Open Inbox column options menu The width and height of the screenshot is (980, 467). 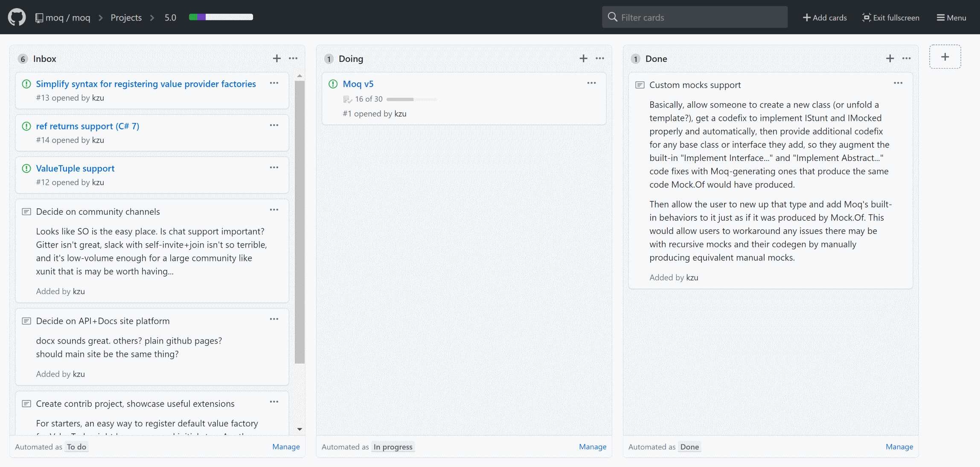click(x=293, y=58)
